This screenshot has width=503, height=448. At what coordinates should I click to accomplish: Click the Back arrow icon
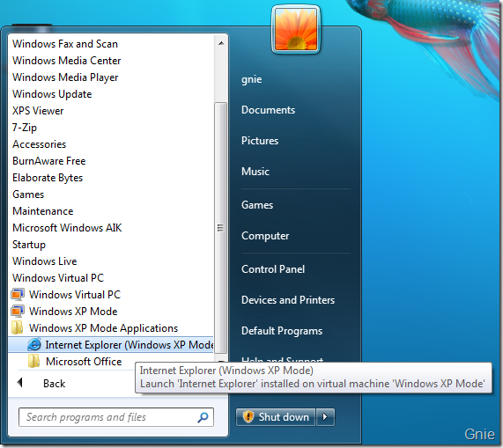point(20,383)
